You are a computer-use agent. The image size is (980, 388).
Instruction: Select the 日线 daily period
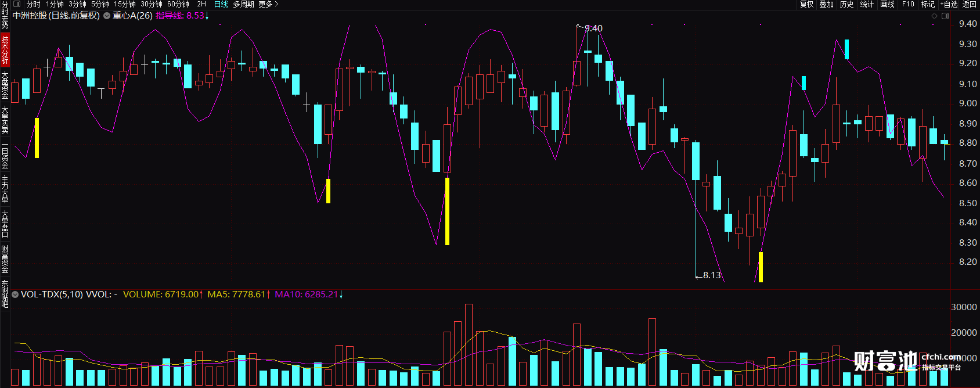click(x=221, y=4)
